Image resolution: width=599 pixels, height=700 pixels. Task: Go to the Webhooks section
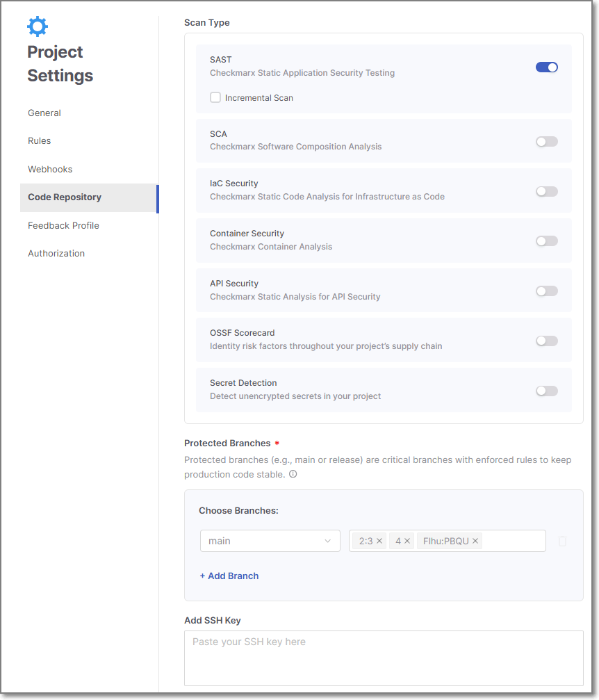50,170
